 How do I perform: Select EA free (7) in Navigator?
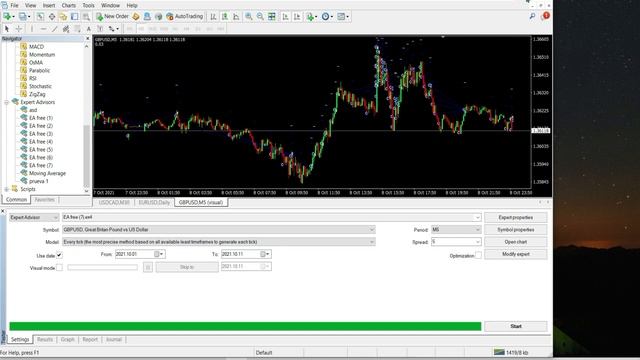[41, 165]
